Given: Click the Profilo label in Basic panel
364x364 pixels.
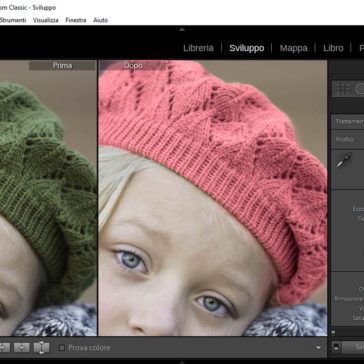Looking at the screenshot, I should (x=345, y=140).
